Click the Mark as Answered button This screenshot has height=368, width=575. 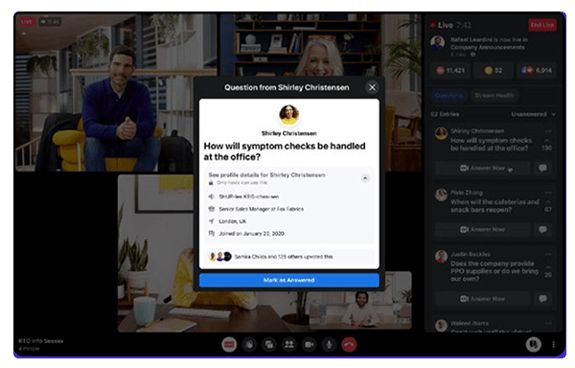(x=289, y=280)
